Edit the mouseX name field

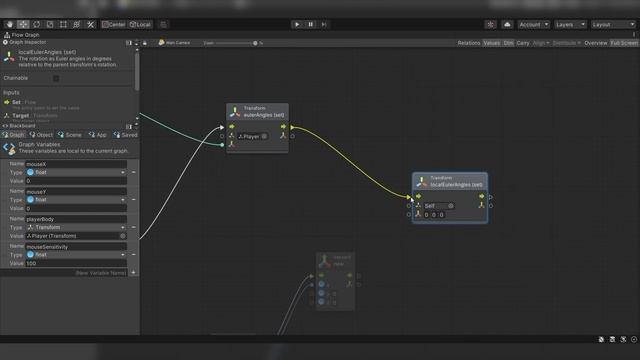click(x=76, y=164)
